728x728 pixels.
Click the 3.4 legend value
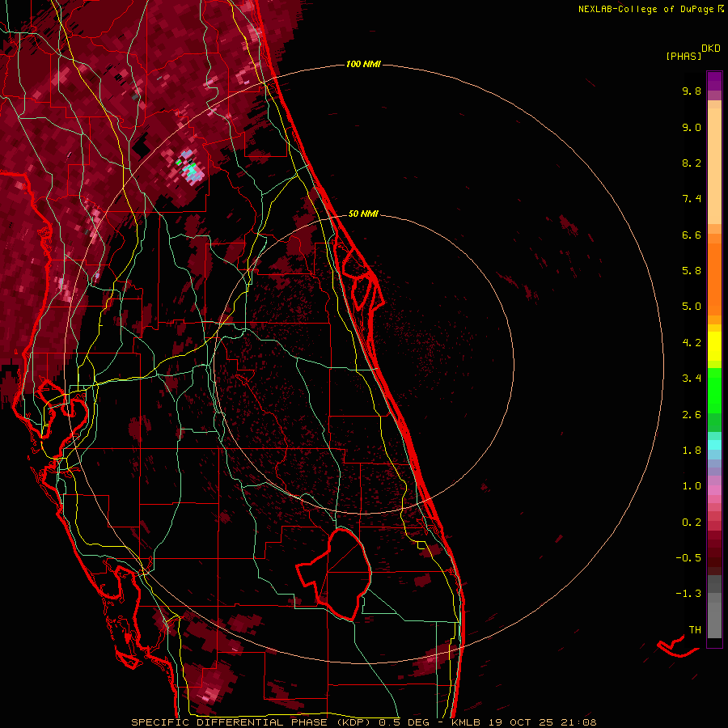click(x=692, y=379)
